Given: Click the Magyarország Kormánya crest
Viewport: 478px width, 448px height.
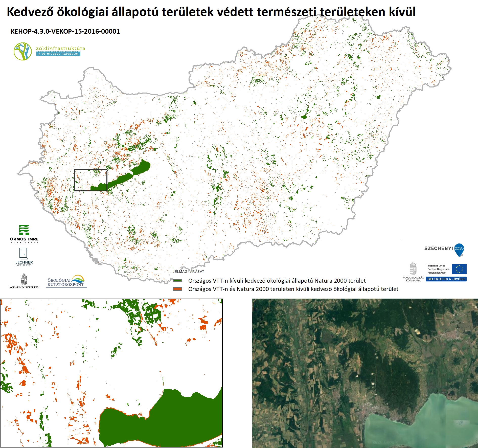Looking at the screenshot, I should click(x=413, y=269).
